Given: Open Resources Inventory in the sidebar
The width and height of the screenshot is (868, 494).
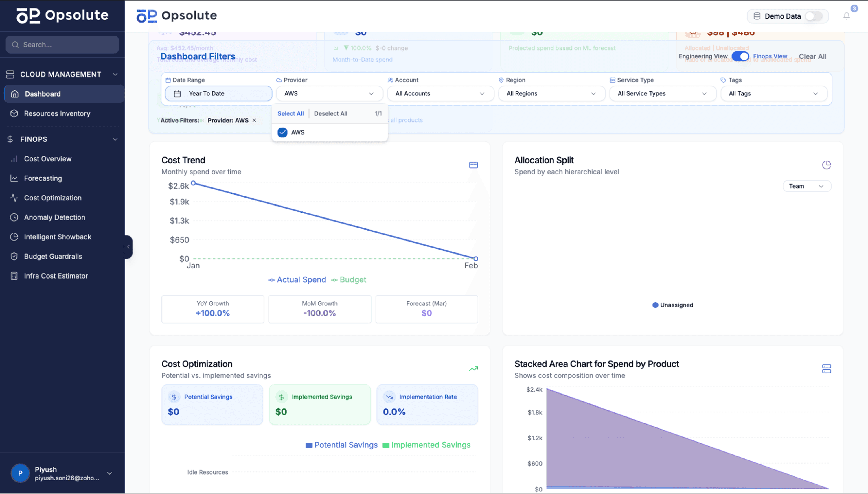Looking at the screenshot, I should click(57, 114).
